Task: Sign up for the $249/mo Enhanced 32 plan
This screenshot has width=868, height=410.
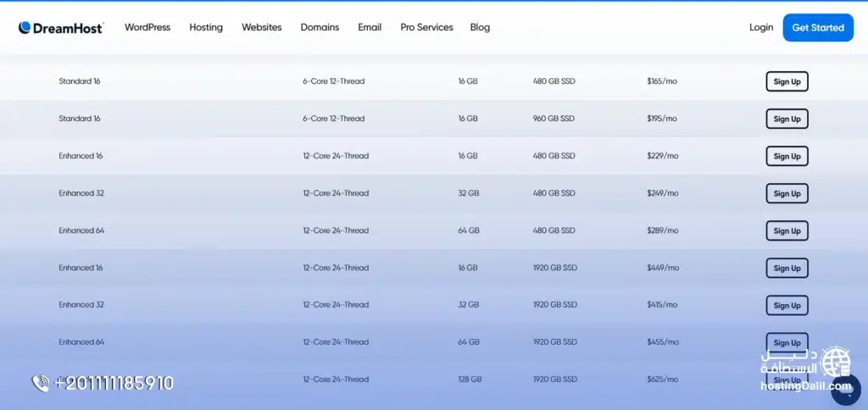Action: click(x=787, y=194)
